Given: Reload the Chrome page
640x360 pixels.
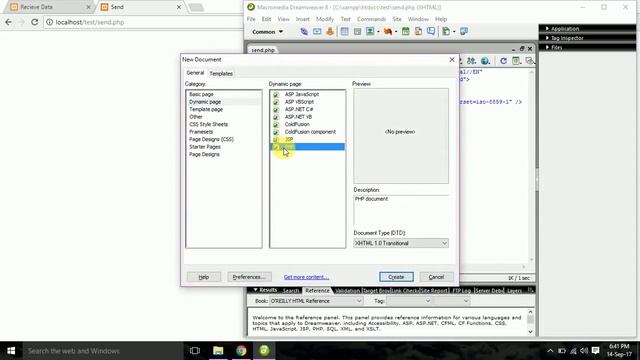Looking at the screenshot, I should click(x=34, y=22).
